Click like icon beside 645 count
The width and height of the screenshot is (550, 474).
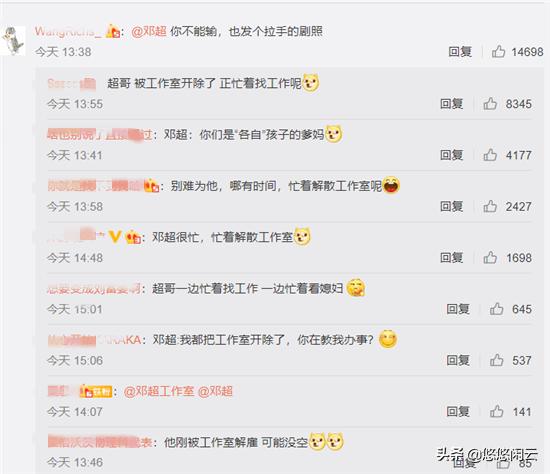[x=496, y=309]
